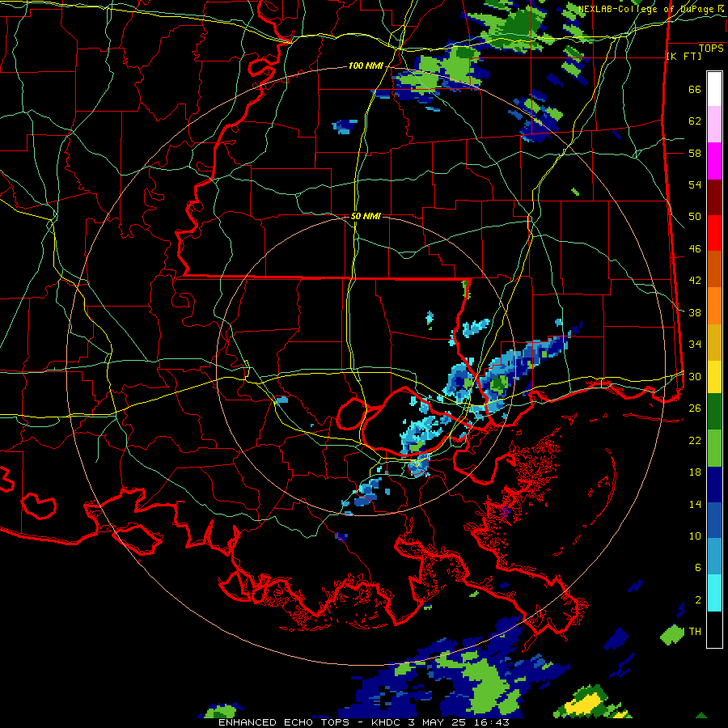Click the sky blue legend swatch
The height and width of the screenshot is (728, 728).
[x=714, y=557]
